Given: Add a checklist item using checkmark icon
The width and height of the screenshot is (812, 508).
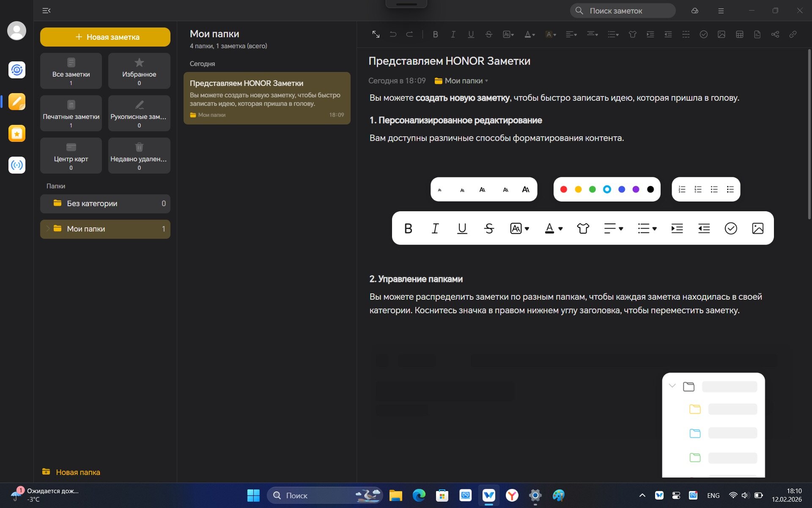Looking at the screenshot, I should click(x=703, y=34).
